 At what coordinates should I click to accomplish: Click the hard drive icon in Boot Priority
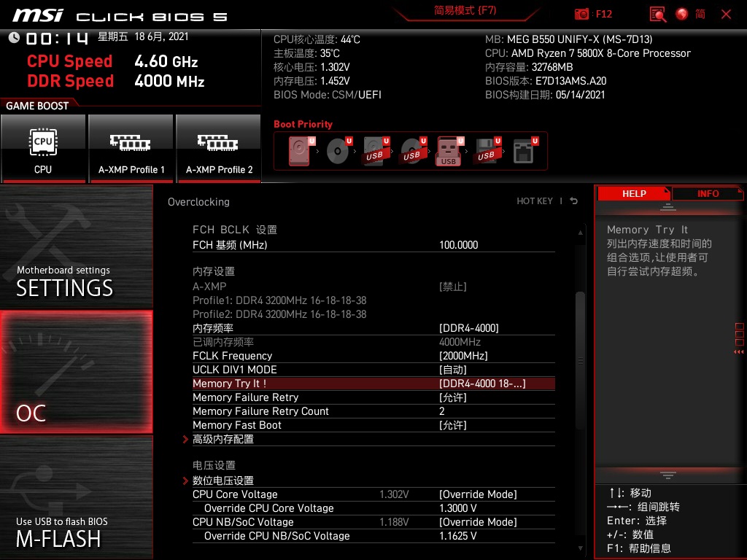pyautogui.click(x=299, y=149)
